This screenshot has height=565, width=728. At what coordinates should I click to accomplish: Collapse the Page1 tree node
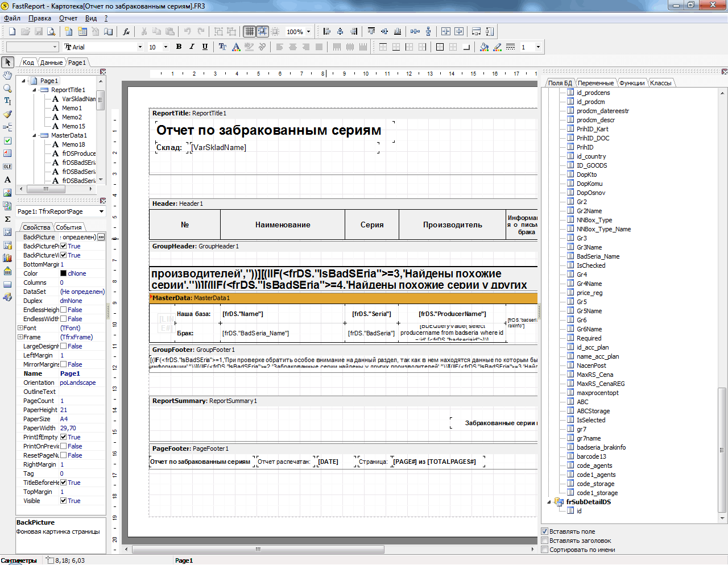(24, 81)
